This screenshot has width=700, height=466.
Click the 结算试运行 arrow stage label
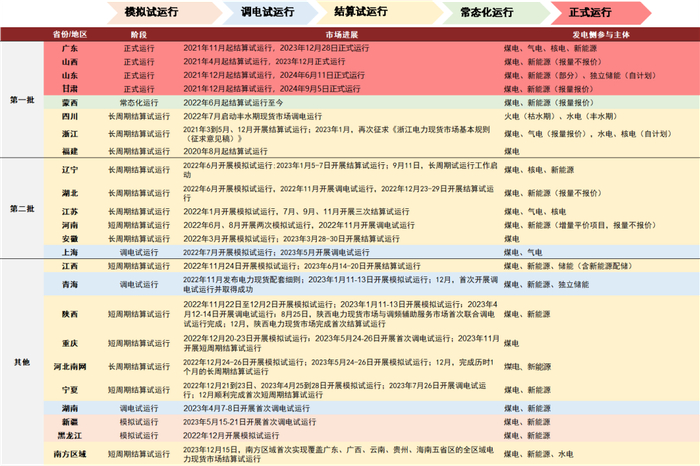[361, 12]
